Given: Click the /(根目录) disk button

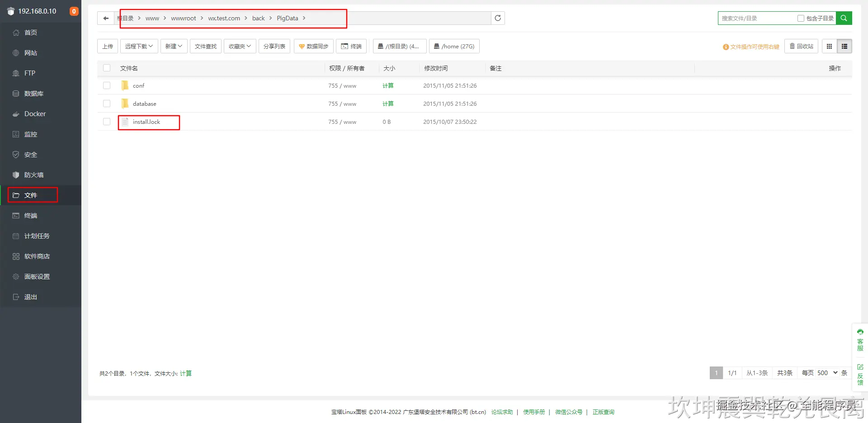Looking at the screenshot, I should (400, 46).
